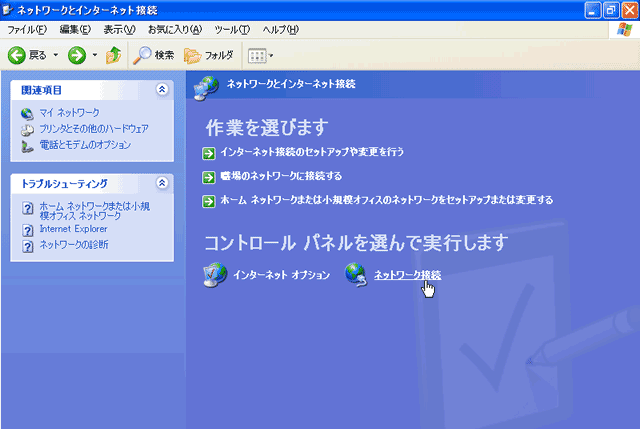Open the ファイル(F) menu
This screenshot has height=429, width=640.
[27, 29]
